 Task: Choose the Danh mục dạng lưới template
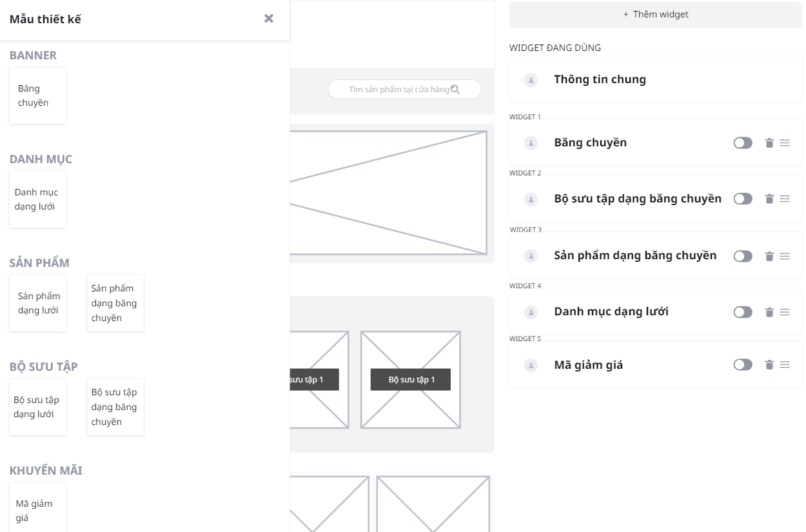click(x=37, y=199)
